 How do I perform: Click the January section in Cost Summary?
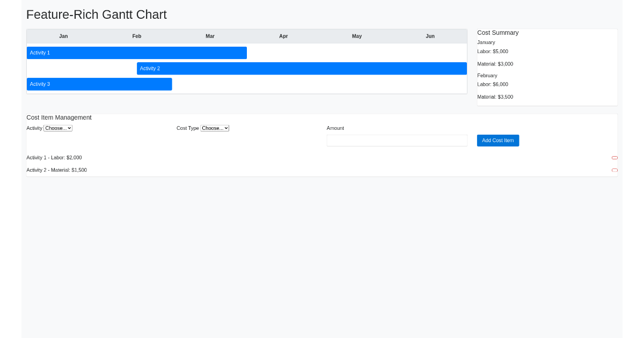point(486,42)
